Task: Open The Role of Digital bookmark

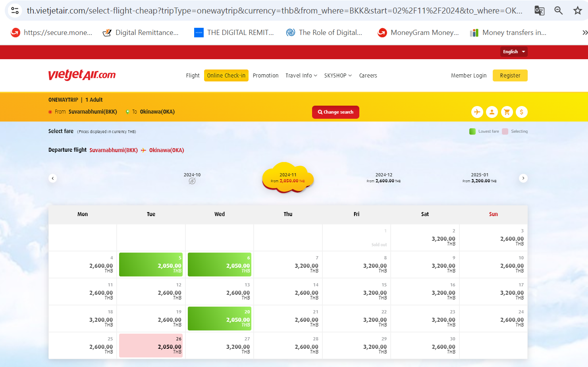Action: click(324, 33)
